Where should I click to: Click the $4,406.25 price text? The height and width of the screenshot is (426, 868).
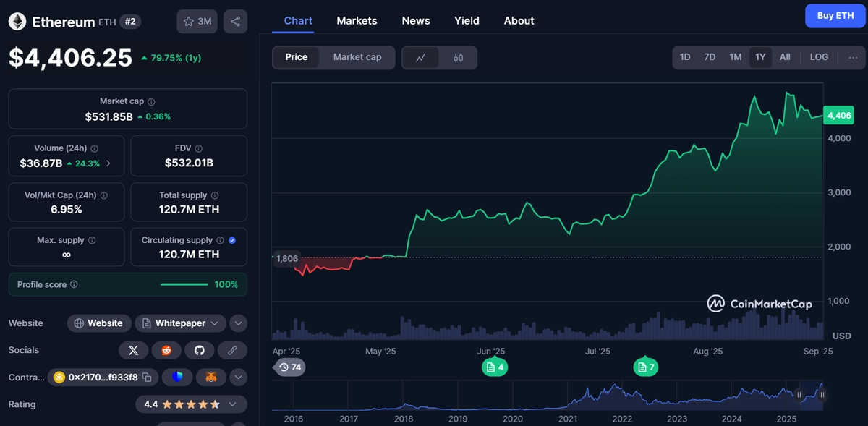click(x=70, y=58)
